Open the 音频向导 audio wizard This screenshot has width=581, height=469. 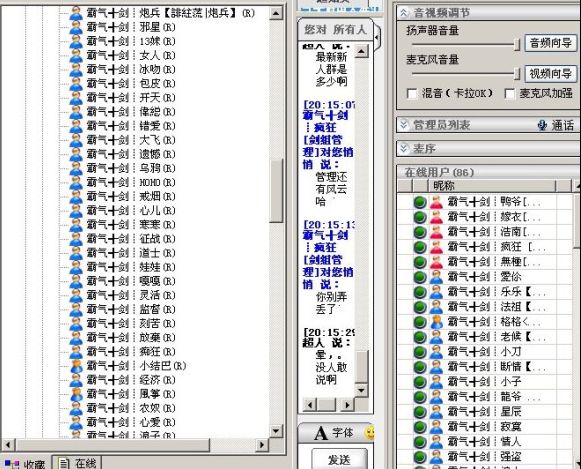[x=551, y=43]
